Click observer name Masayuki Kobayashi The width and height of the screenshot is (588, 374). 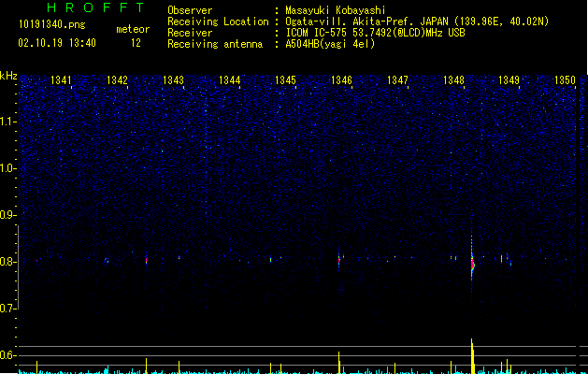tap(335, 10)
